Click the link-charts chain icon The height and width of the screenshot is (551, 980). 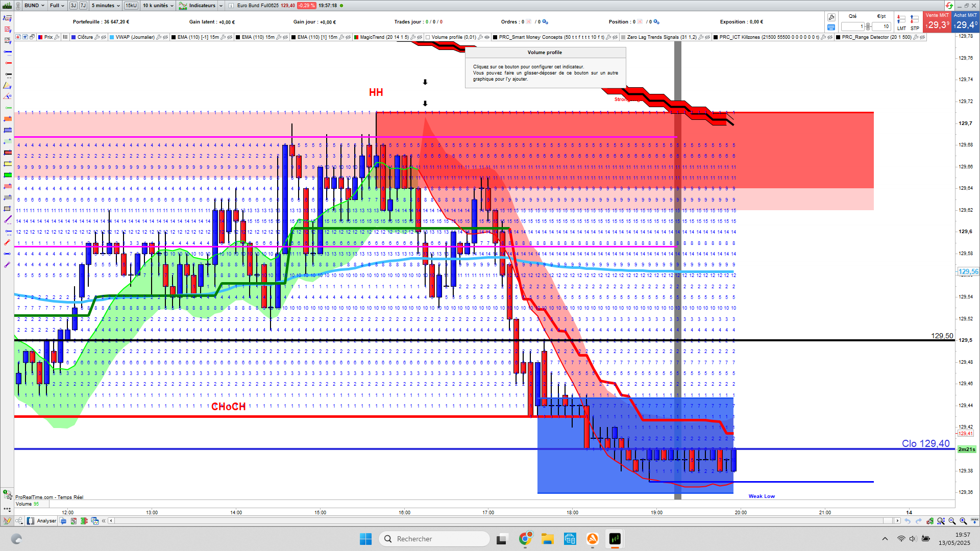click(18, 6)
